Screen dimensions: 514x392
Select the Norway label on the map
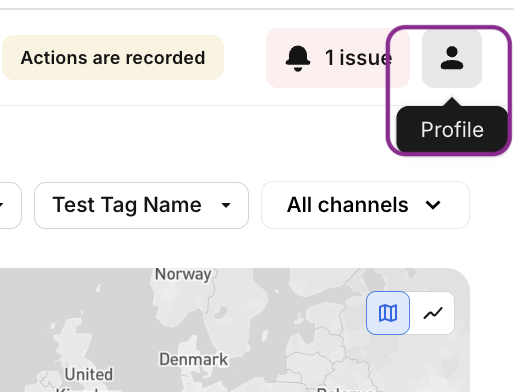click(183, 275)
